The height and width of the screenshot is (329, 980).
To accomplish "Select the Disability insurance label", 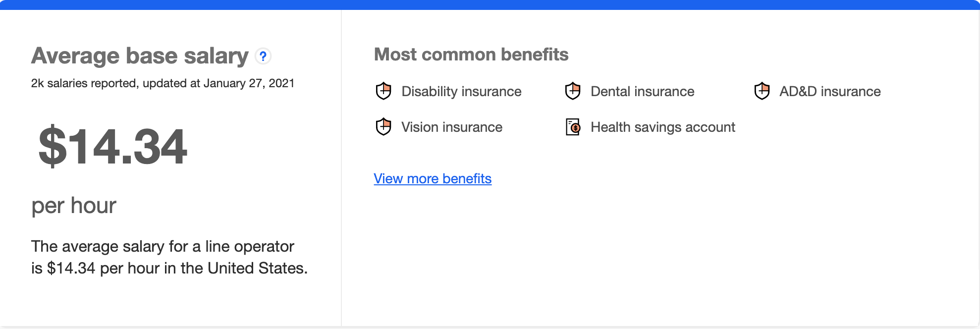I will (461, 92).
